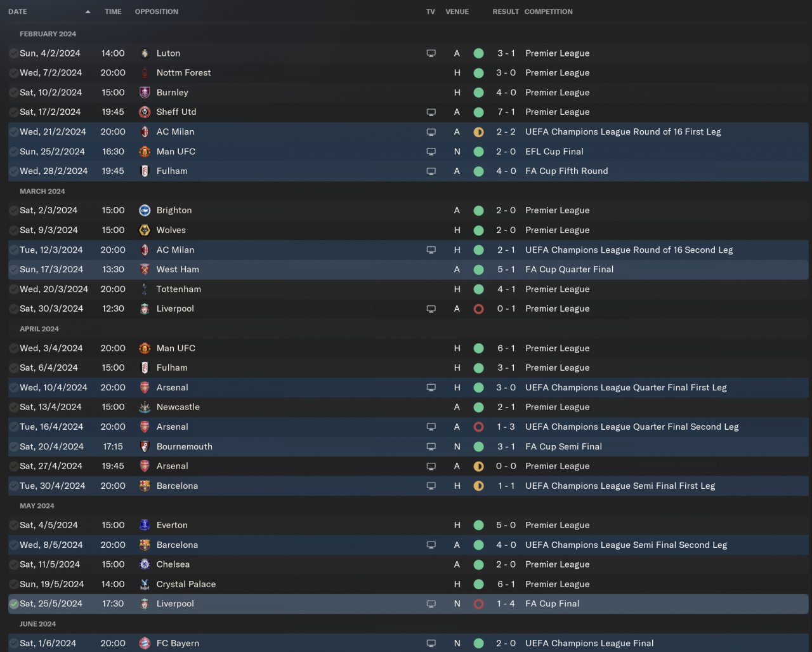Viewport: 812px width, 652px height.
Task: Click the TV icon on Sheff Utd fixture
Action: coord(431,112)
